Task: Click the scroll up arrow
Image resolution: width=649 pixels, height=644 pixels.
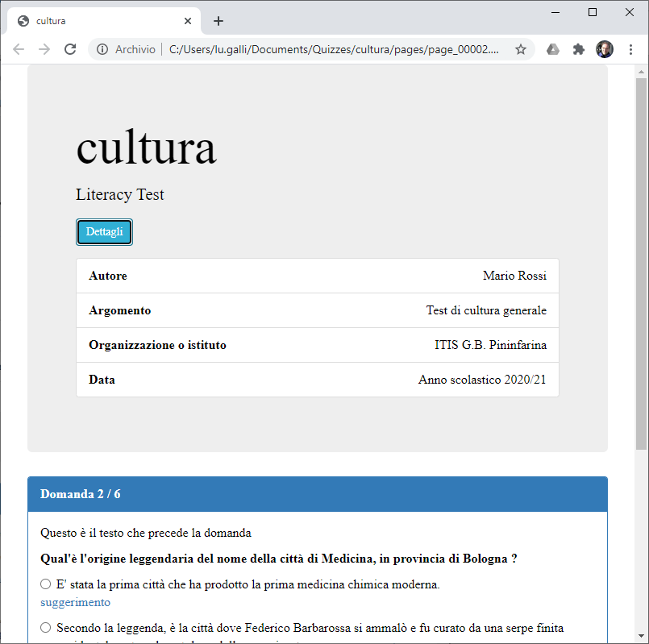Action: pos(641,72)
